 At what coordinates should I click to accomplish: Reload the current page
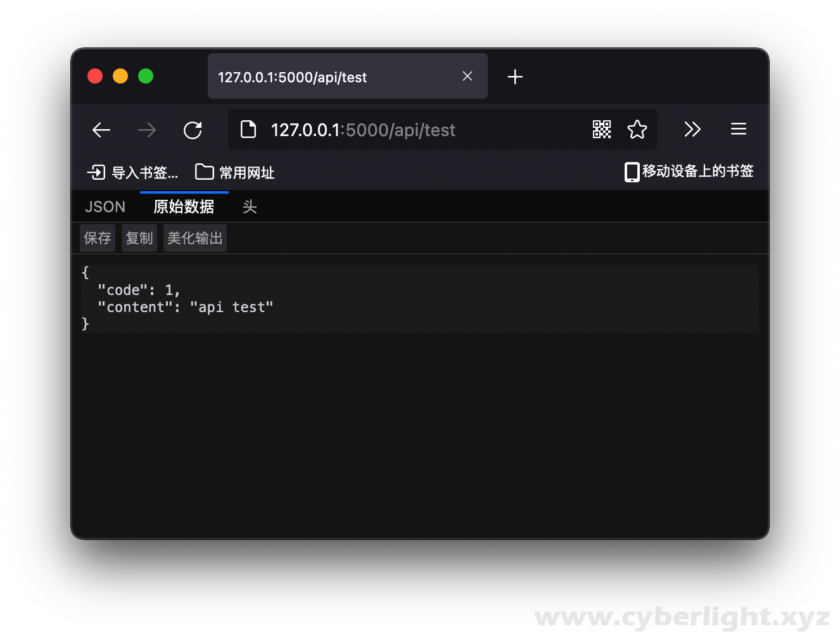pos(193,130)
